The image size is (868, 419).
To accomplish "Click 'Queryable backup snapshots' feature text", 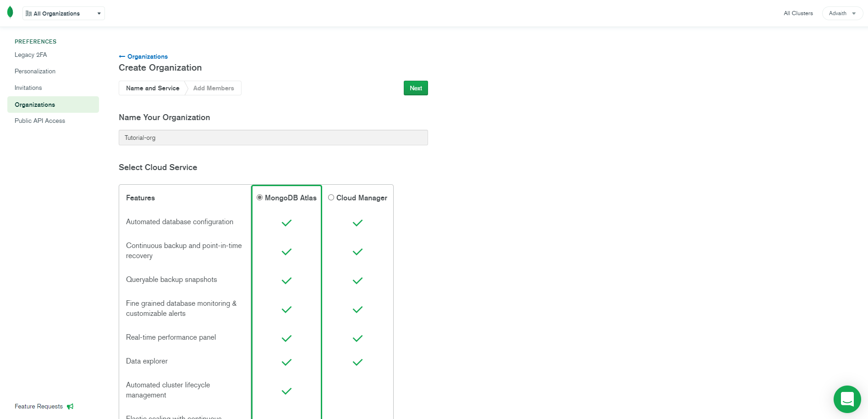I will click(x=171, y=280).
